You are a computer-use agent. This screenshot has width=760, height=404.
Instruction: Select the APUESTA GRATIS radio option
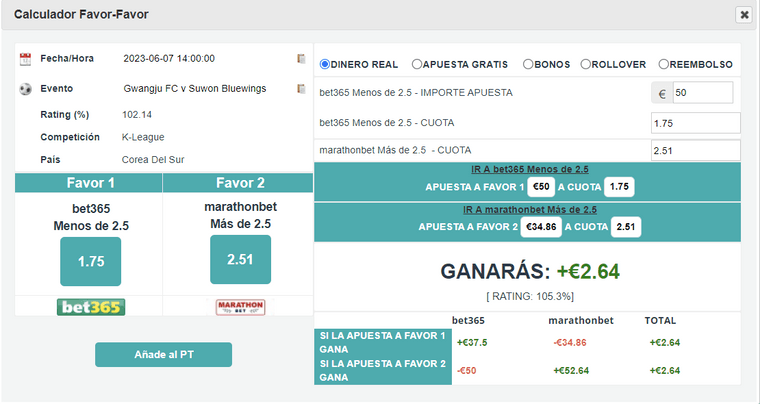tap(416, 64)
